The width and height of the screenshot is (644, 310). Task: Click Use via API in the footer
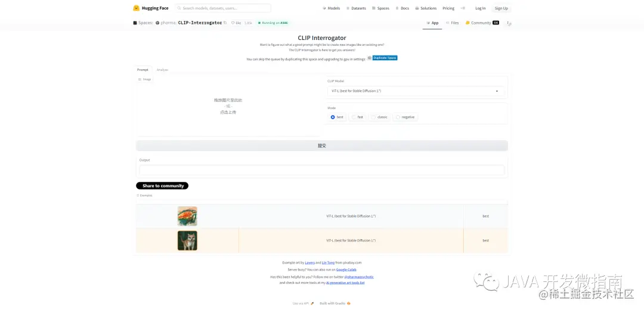point(303,303)
